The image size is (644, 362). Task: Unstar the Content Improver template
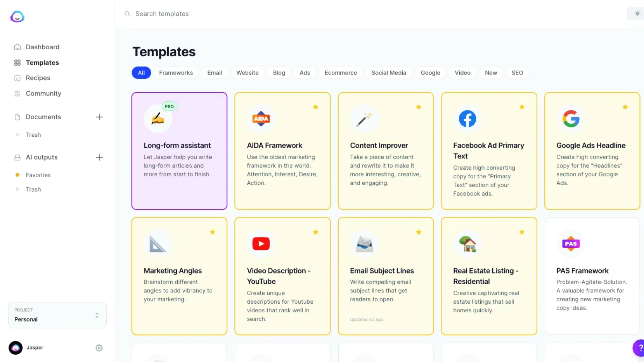419,107
